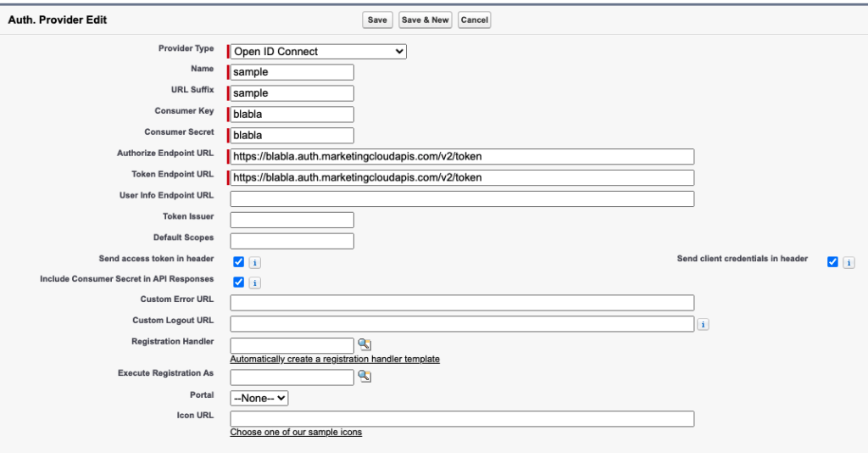
Task: Click info icon next to Custom Logout URL
Action: tap(703, 324)
